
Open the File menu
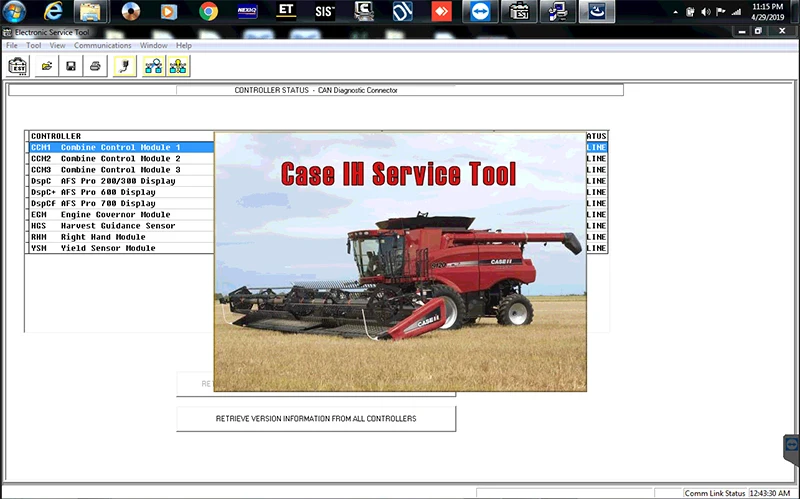(11, 45)
